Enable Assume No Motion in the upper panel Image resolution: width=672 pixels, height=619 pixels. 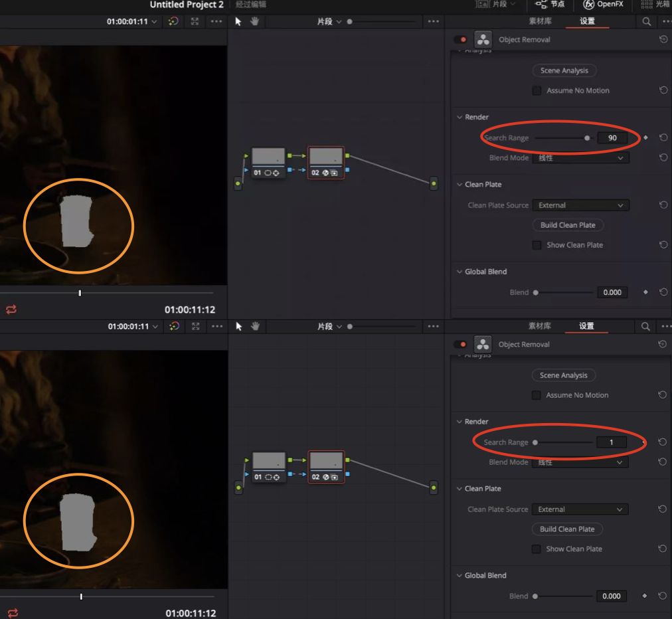pyautogui.click(x=537, y=90)
